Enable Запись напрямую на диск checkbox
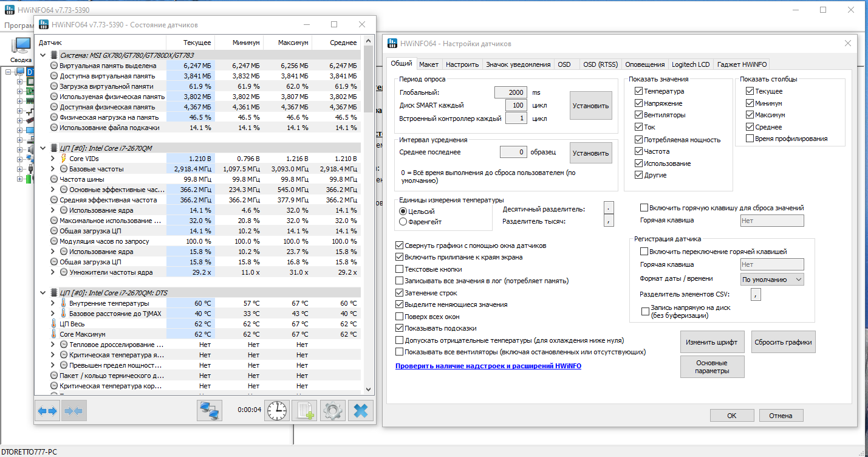This screenshot has height=457, width=868. [645, 311]
